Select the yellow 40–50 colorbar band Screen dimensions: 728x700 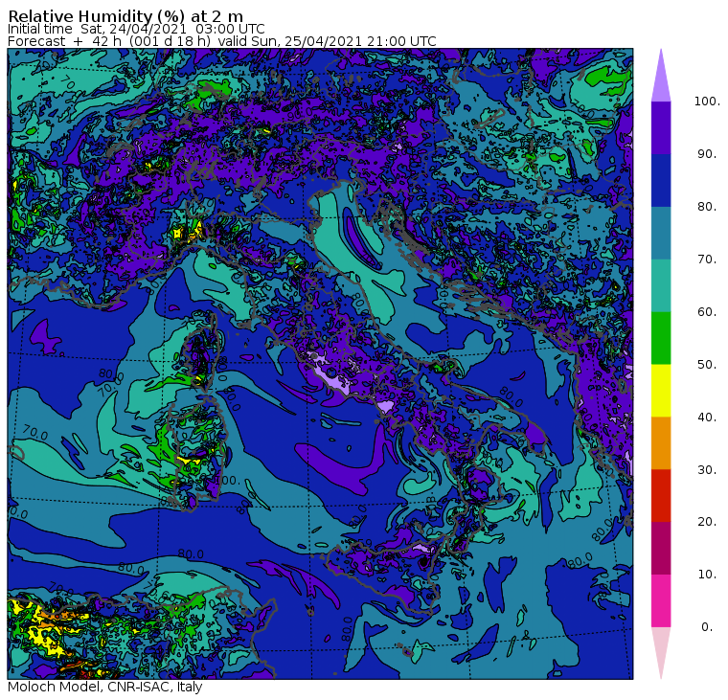661,391
